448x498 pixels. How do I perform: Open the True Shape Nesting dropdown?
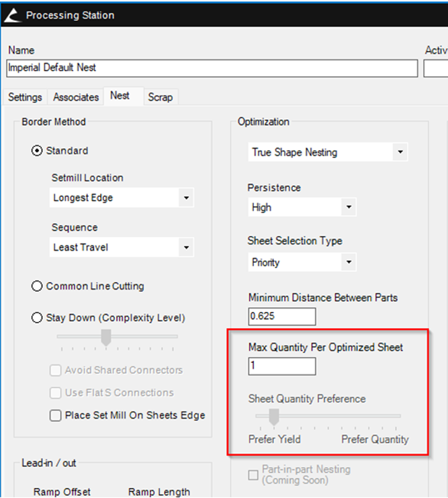tap(327, 153)
